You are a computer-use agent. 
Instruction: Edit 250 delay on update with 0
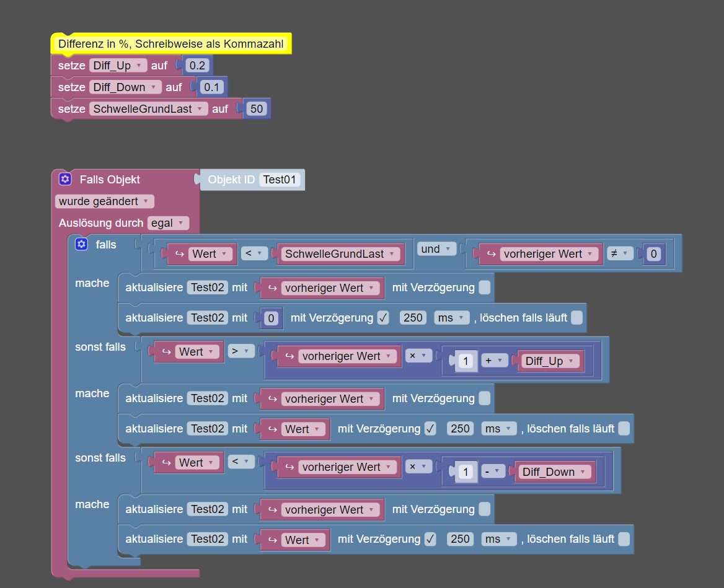[413, 317]
